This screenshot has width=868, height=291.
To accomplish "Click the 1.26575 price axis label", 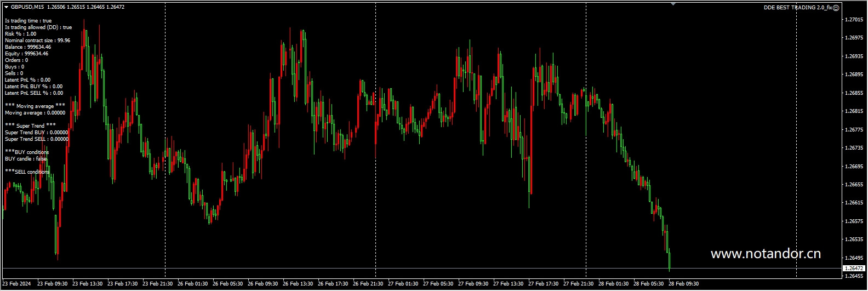I will point(854,221).
